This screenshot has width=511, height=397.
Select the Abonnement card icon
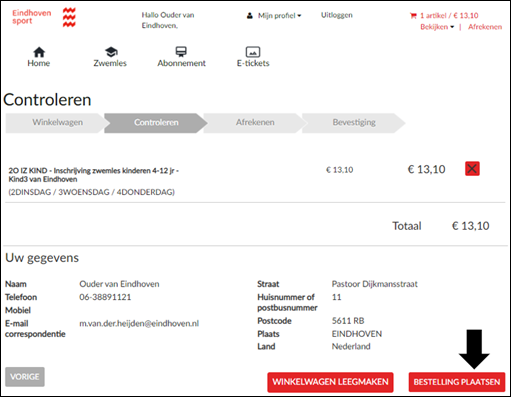coord(181,52)
